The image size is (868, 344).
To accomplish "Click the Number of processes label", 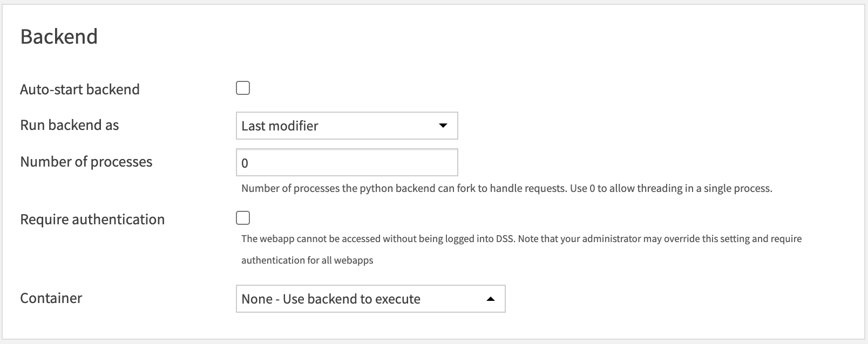I will click(86, 161).
